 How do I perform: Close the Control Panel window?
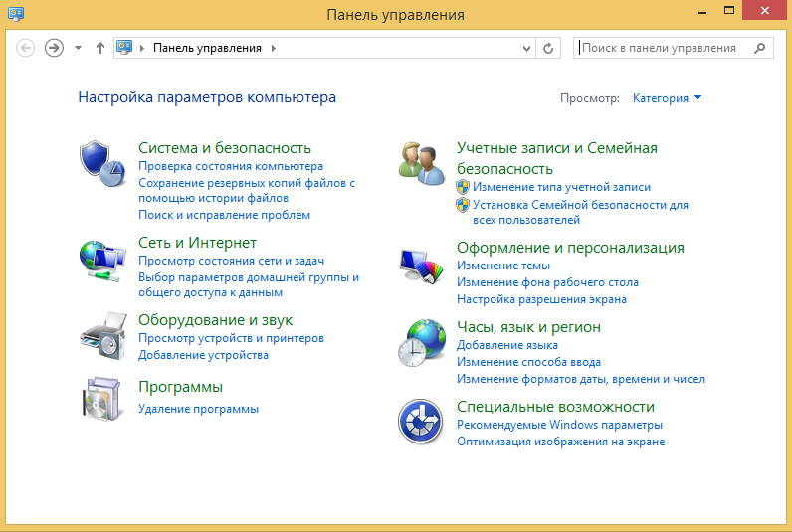pos(765,10)
